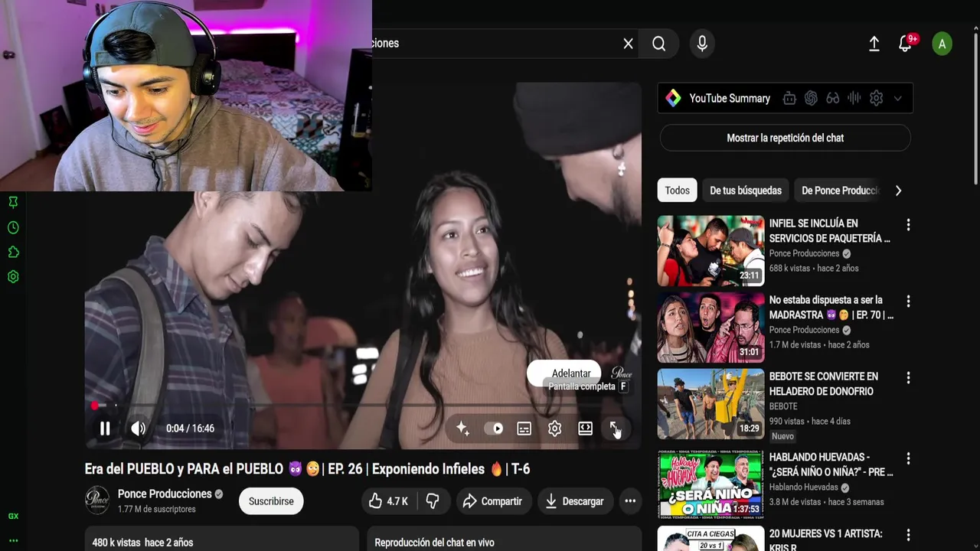Viewport: 980px width, 551px height.
Task: Open the BEBOTE heladero video thumbnail
Action: pos(711,404)
